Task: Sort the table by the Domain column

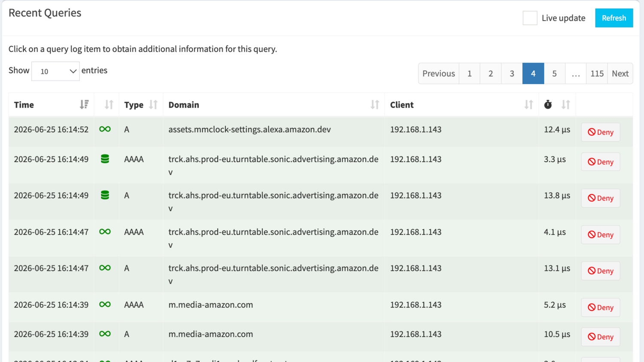Action: click(x=375, y=105)
